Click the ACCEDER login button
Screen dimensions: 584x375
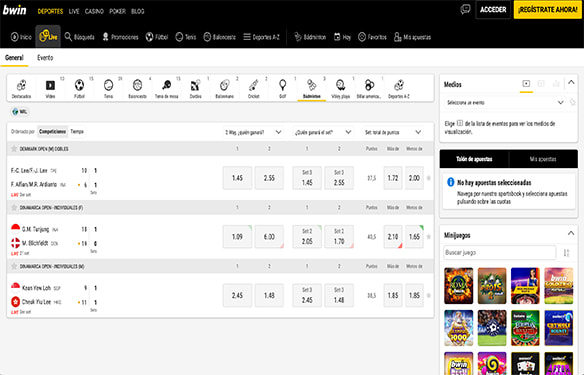[493, 10]
